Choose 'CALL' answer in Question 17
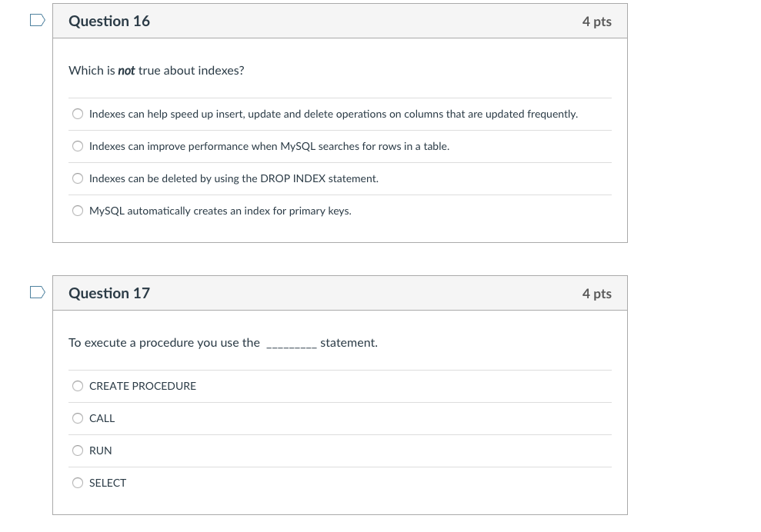The width and height of the screenshot is (761, 532). (x=78, y=417)
